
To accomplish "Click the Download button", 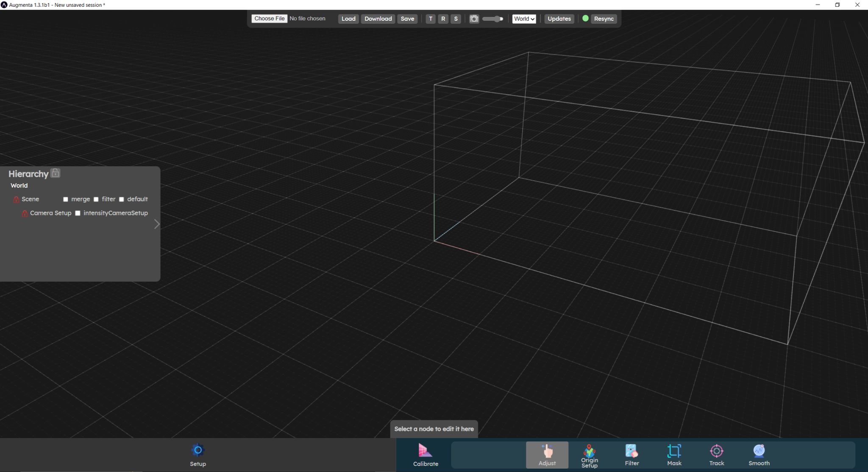I will 378,19.
